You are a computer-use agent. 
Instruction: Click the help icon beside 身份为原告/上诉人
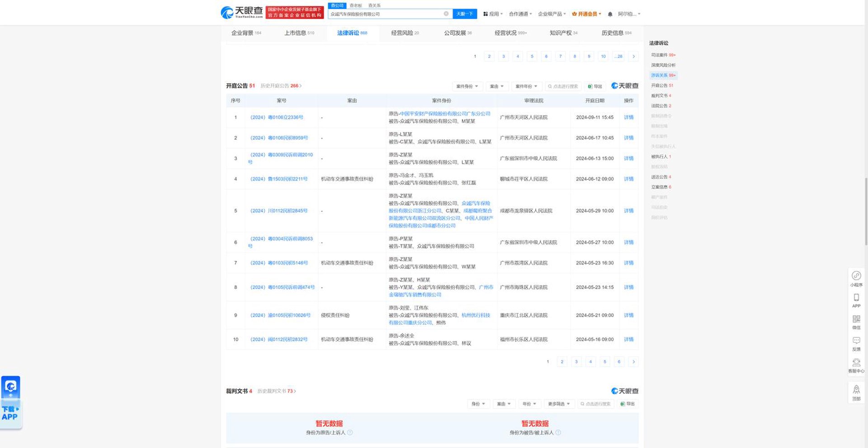click(350, 433)
